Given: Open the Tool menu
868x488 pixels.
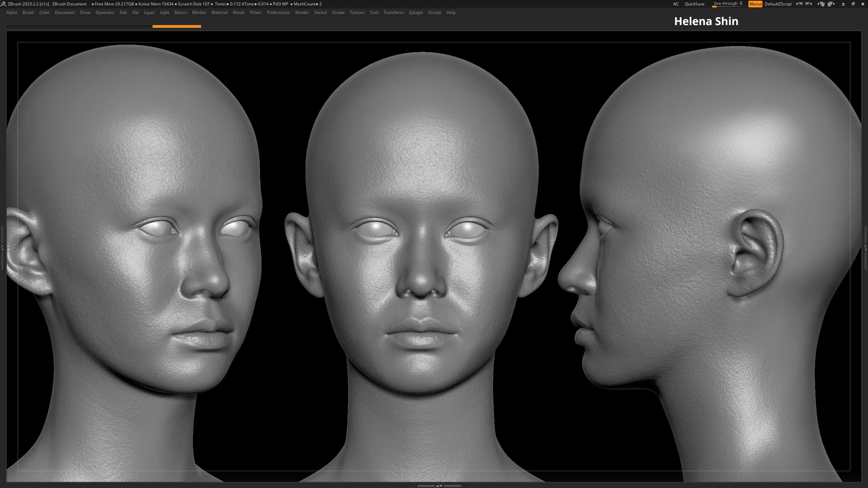Looking at the screenshot, I should click(x=374, y=12).
